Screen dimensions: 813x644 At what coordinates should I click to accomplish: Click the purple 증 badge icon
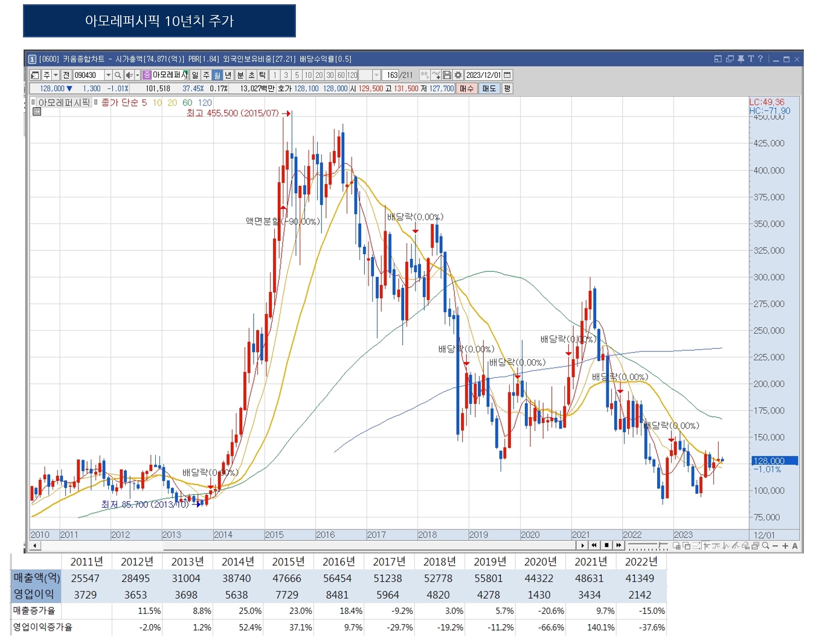(x=147, y=75)
